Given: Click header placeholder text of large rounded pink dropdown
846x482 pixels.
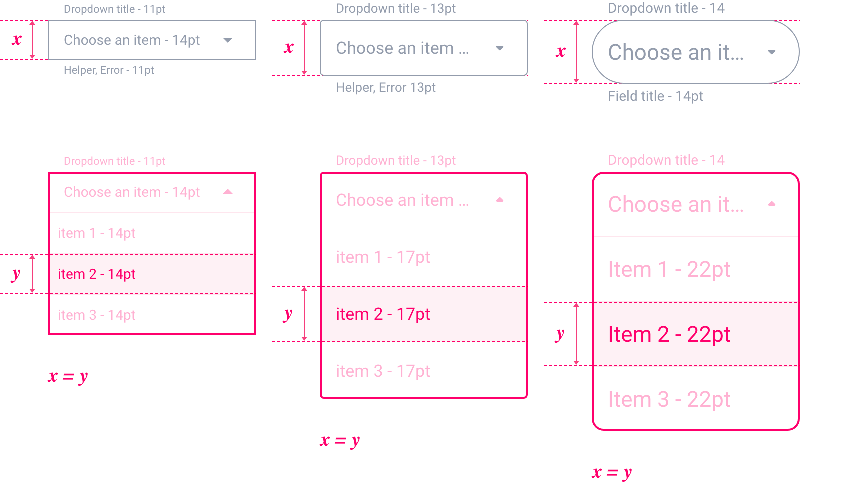Looking at the screenshot, I should click(x=676, y=204).
